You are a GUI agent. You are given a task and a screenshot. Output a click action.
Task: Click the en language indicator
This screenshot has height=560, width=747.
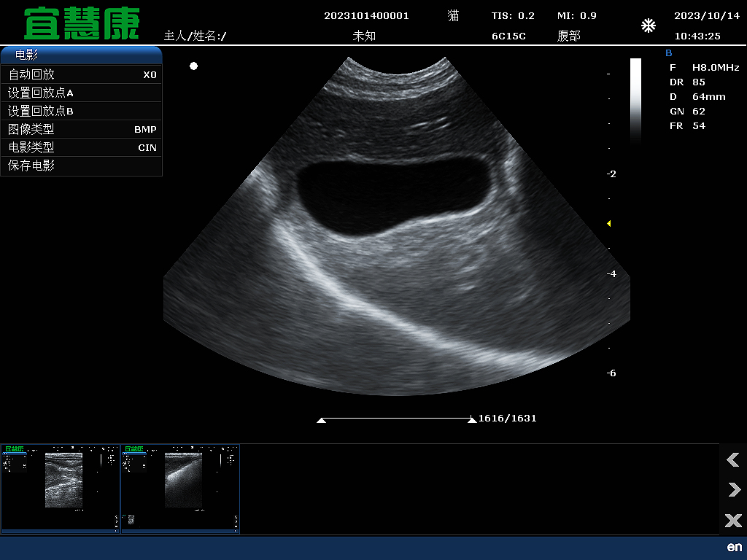tap(734, 547)
